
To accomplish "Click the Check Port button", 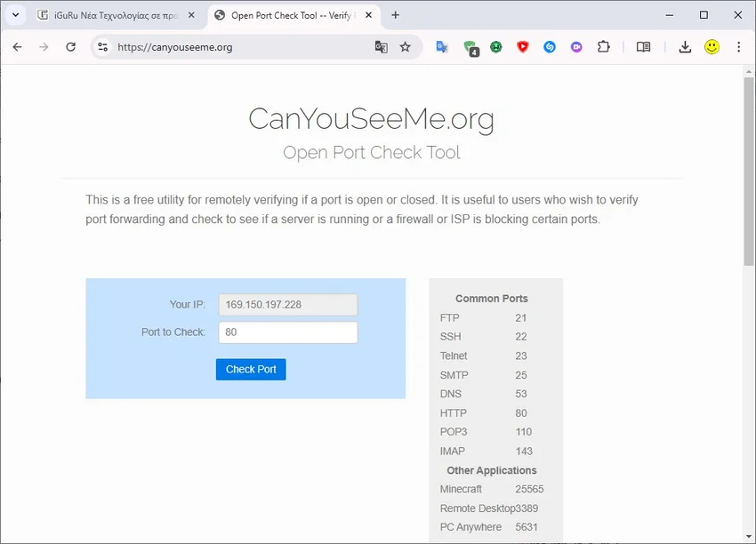I will [x=251, y=369].
